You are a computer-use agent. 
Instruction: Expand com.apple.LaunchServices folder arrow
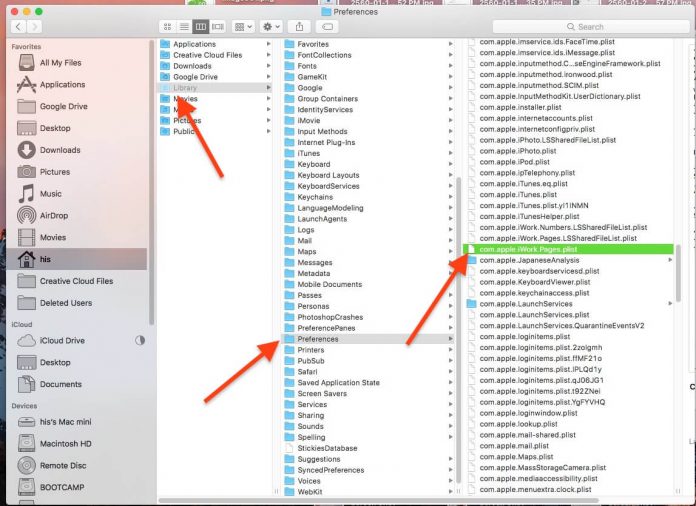[670, 304]
